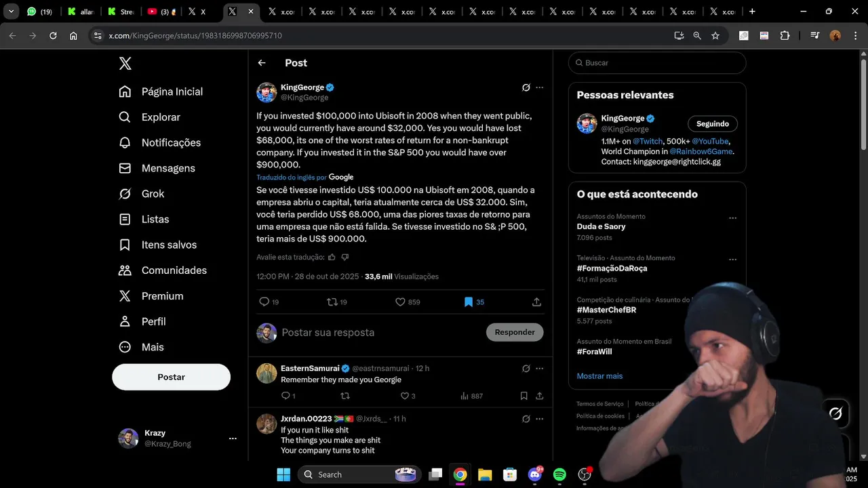Open the #ForaWill trend
Viewport: 868px width, 488px height.
click(x=595, y=352)
